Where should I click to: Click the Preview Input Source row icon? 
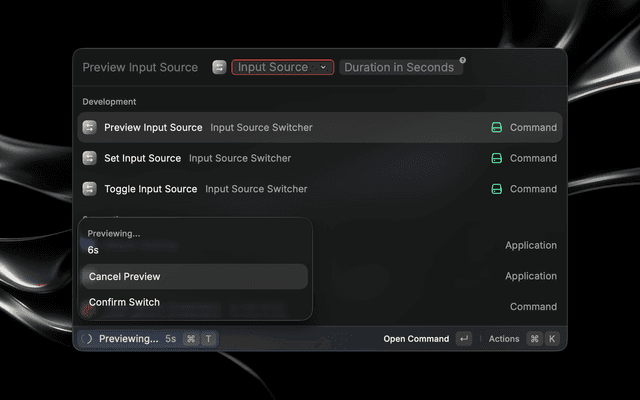click(x=89, y=127)
